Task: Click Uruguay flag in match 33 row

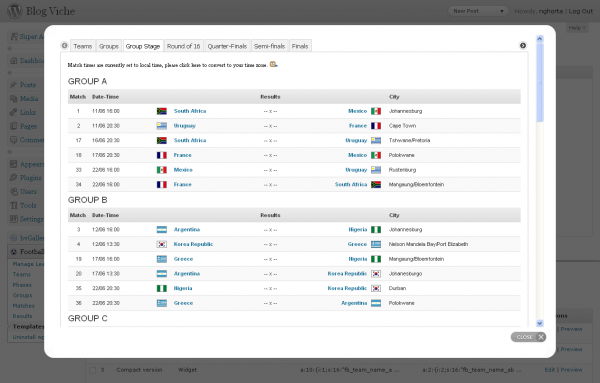Action: 376,170
